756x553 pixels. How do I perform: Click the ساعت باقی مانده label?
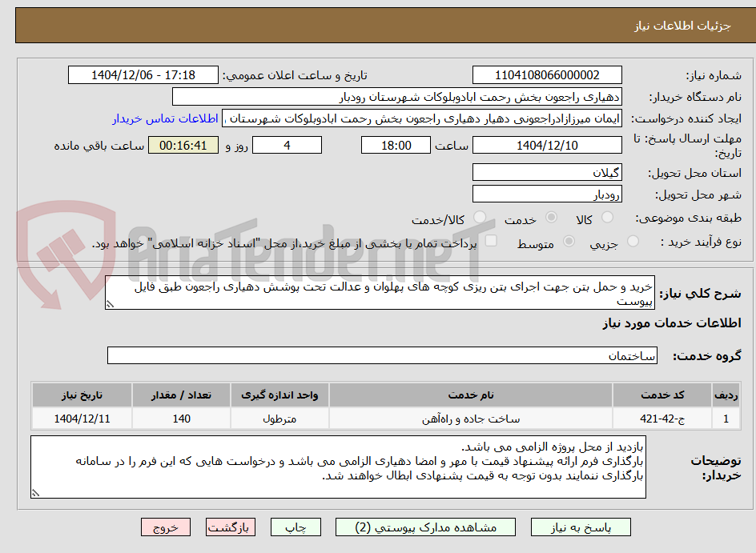(x=99, y=146)
